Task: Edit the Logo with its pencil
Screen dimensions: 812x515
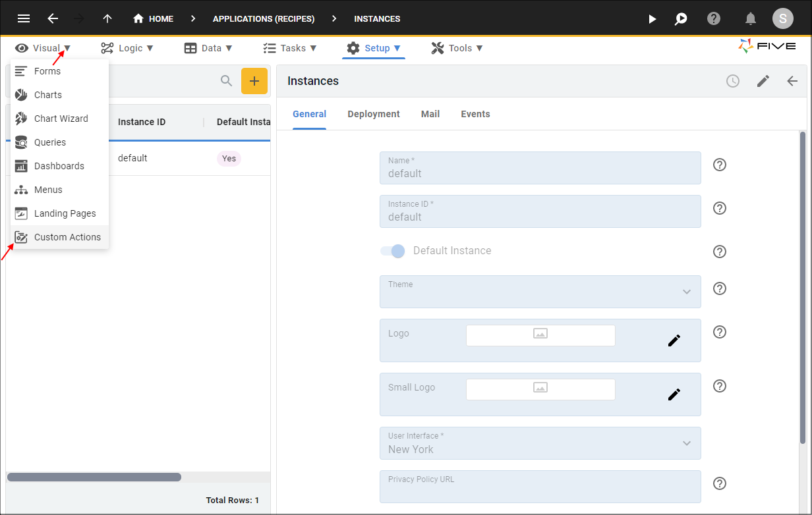Action: [x=674, y=340]
